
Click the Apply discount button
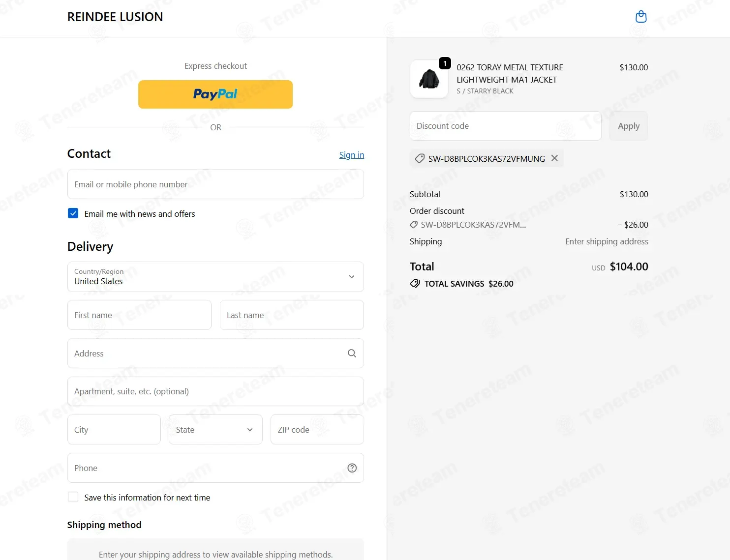[629, 126]
